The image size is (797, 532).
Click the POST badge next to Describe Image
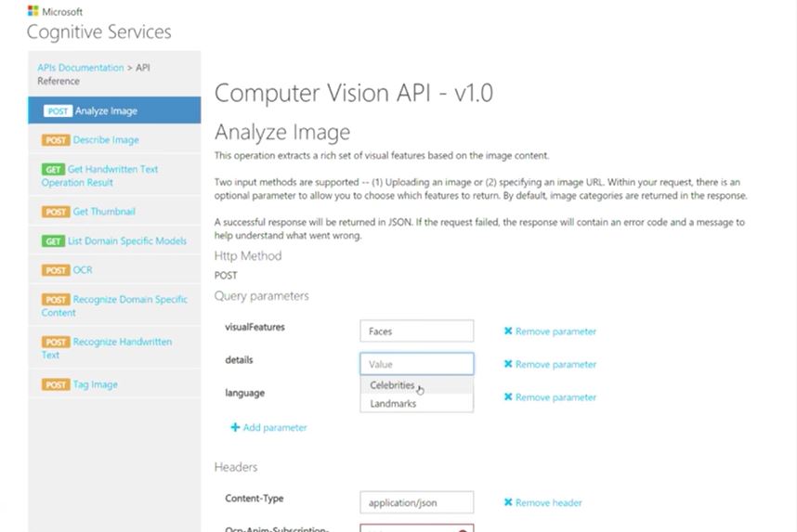pos(56,140)
